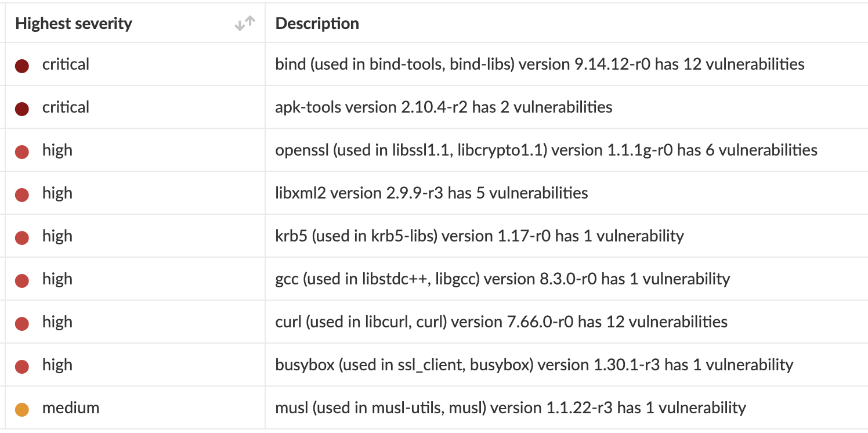Click the high severity dot for openssl

(22, 151)
